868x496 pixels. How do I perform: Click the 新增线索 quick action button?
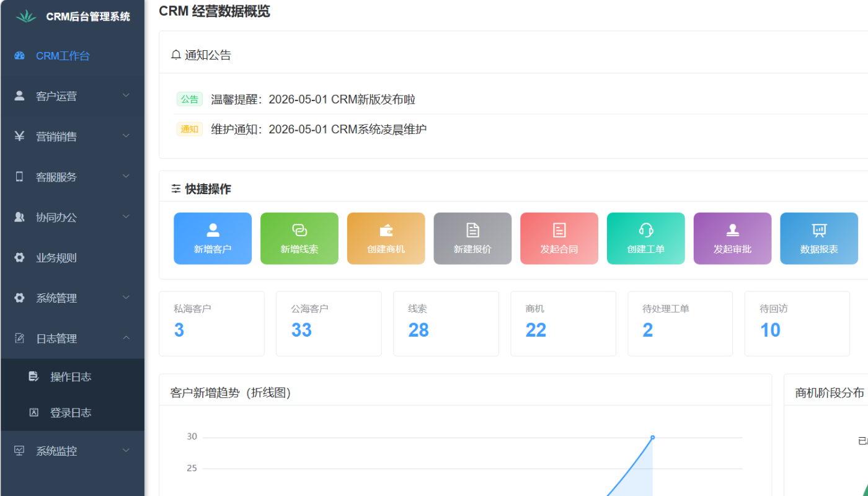click(299, 239)
